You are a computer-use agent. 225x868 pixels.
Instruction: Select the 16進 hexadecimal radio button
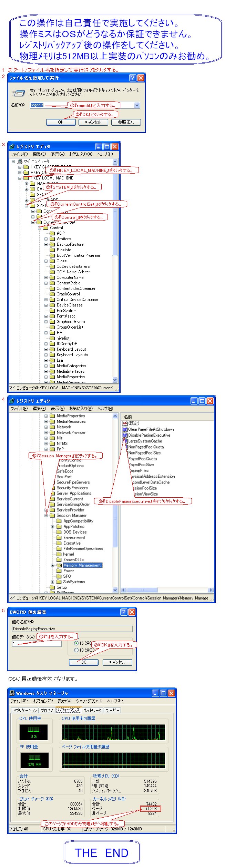point(76,643)
